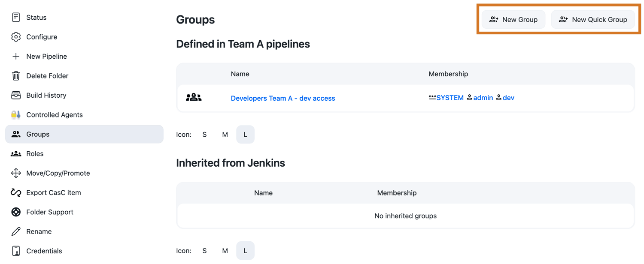This screenshot has height=264, width=644.
Task: Click the Configure gear icon
Action: [16, 37]
